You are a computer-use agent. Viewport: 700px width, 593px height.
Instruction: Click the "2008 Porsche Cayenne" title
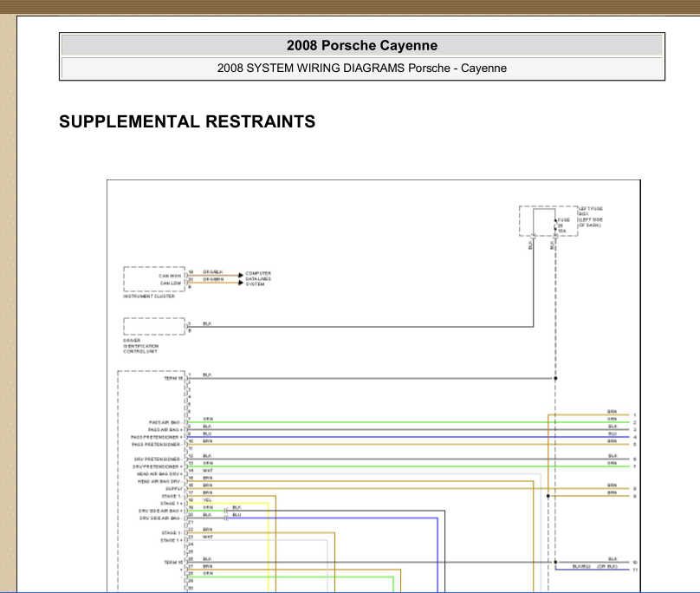click(x=362, y=46)
